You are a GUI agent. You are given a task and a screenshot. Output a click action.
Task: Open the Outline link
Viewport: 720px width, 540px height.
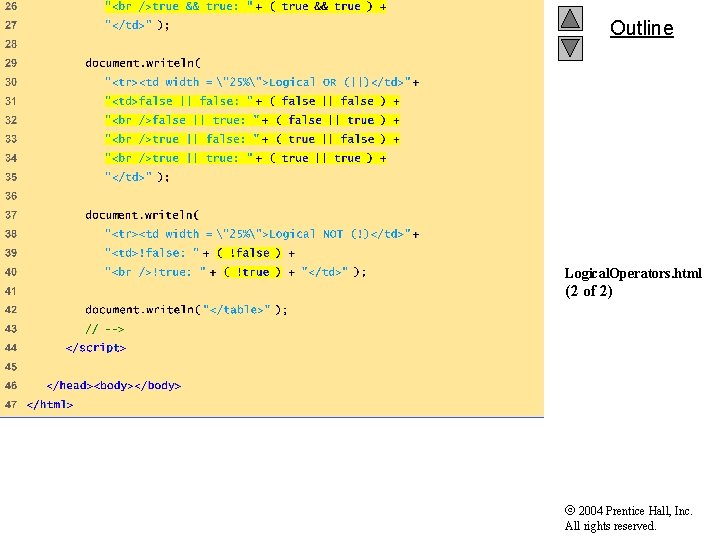pos(641,28)
